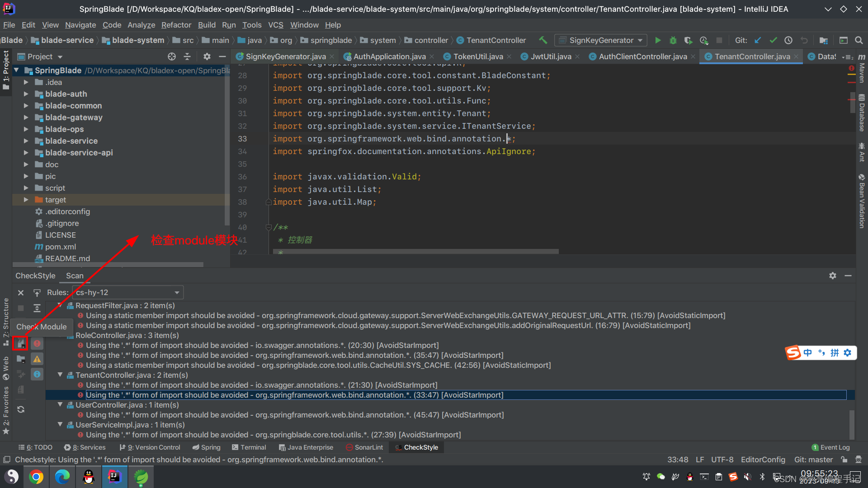Click Git commit checkmark

click(773, 40)
